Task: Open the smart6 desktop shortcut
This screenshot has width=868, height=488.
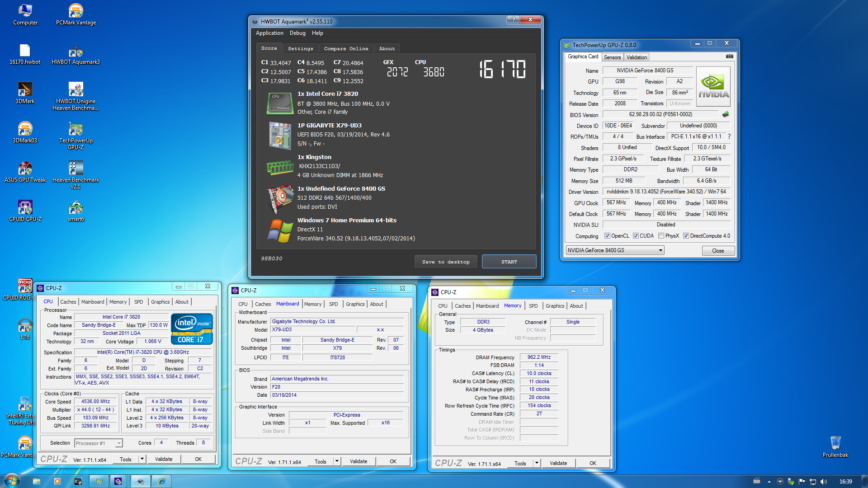Action: pos(76,211)
